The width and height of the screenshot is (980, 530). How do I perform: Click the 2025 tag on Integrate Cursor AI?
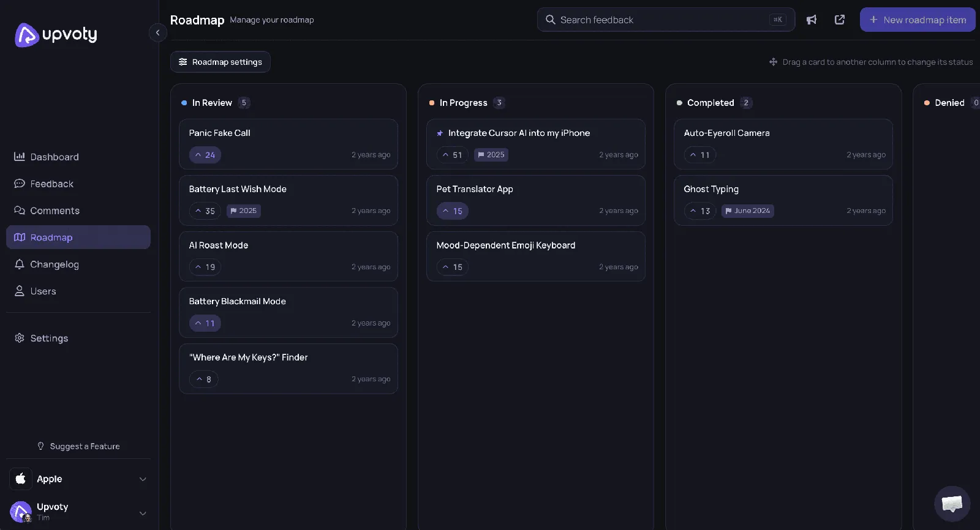pyautogui.click(x=491, y=155)
